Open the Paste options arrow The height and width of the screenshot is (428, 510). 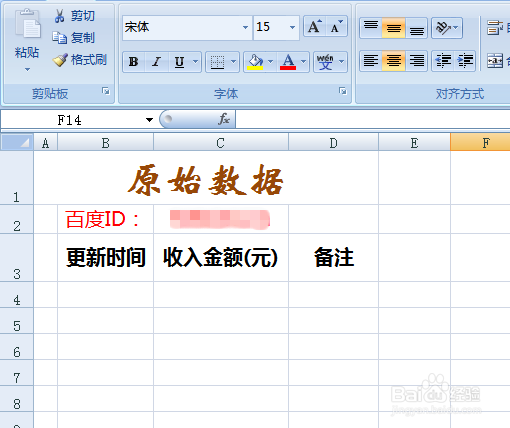(27, 69)
